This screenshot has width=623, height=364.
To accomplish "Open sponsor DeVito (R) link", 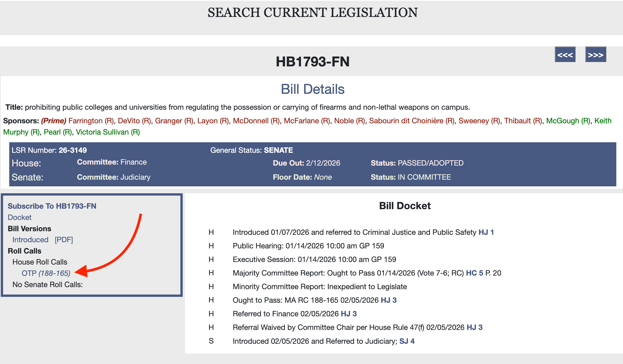I will (134, 121).
